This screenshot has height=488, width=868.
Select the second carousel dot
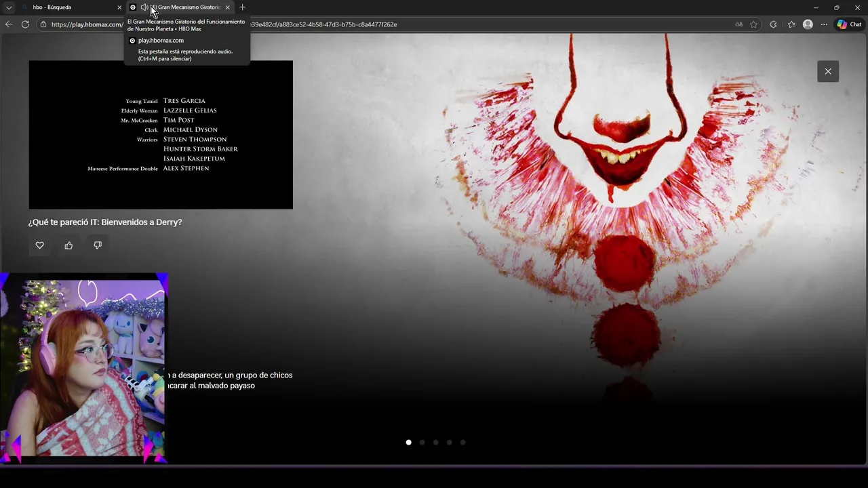click(x=422, y=443)
